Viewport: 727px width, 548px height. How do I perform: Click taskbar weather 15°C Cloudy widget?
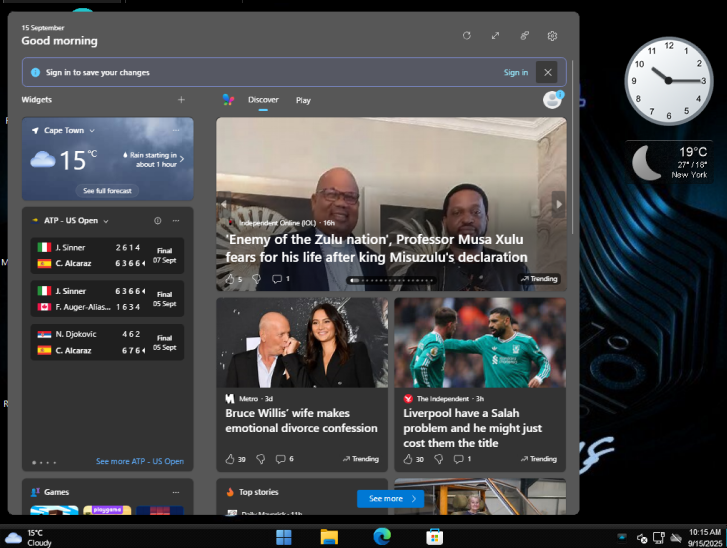[x=28, y=538]
